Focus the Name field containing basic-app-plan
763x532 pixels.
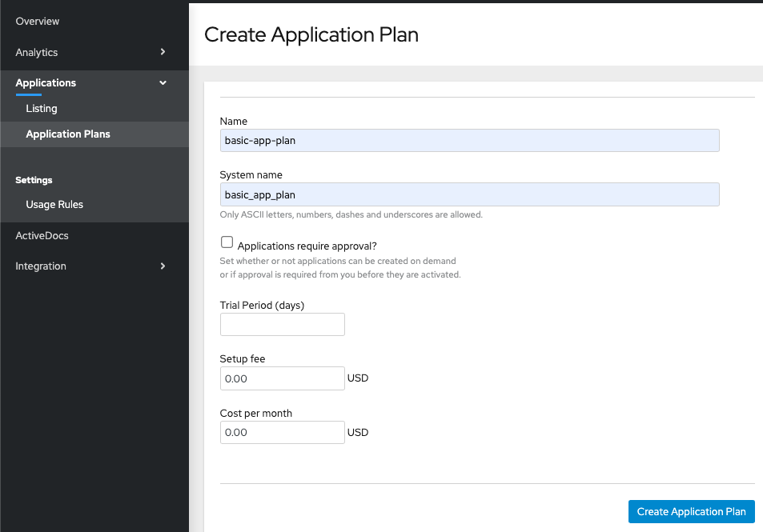coord(469,141)
